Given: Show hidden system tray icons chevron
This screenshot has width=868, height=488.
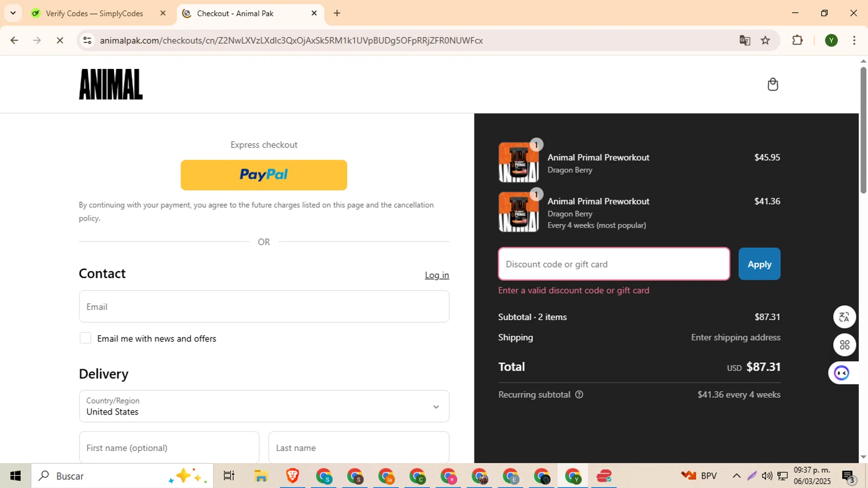Looking at the screenshot, I should [x=737, y=476].
